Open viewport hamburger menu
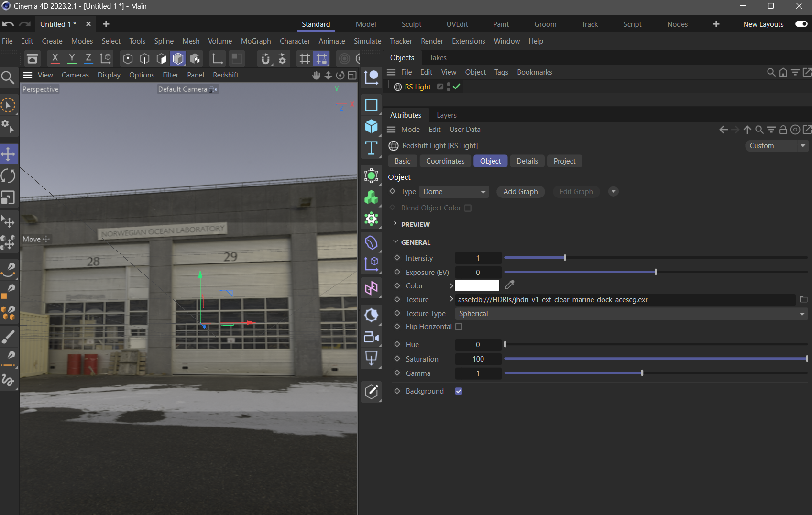Viewport: 812px width, 515px height. tap(28, 75)
